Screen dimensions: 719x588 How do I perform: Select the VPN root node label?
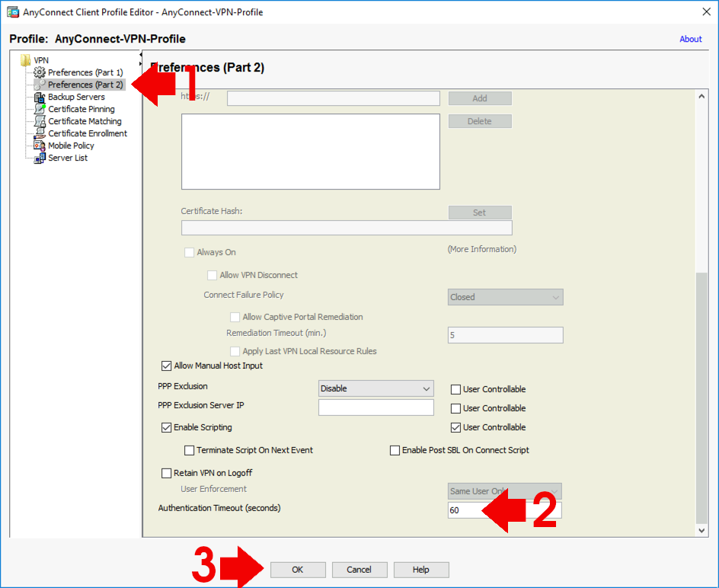pyautogui.click(x=41, y=60)
